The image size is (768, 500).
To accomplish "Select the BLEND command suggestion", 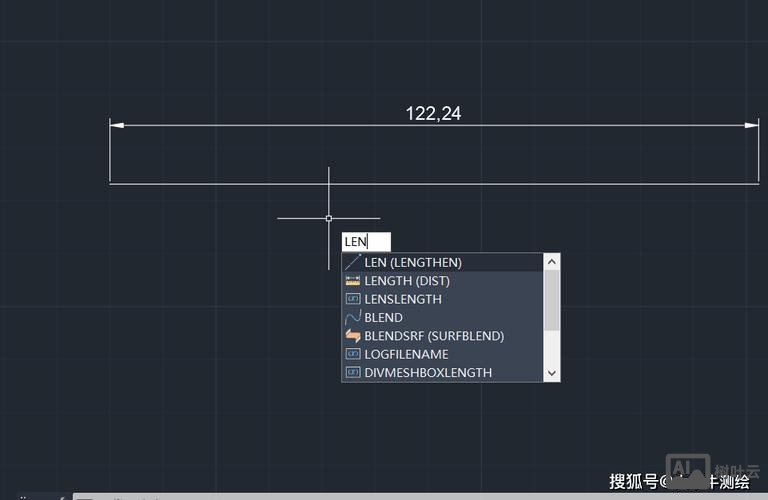I will [442, 317].
